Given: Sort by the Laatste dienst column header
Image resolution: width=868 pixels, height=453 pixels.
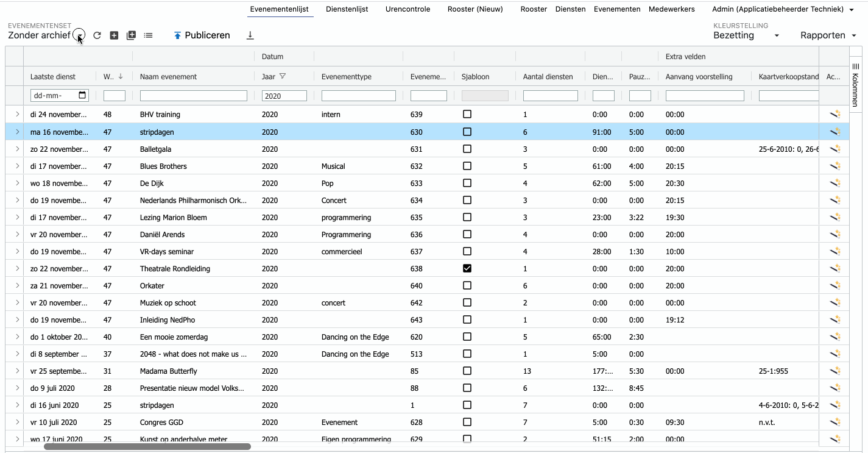Looking at the screenshot, I should pyautogui.click(x=53, y=77).
